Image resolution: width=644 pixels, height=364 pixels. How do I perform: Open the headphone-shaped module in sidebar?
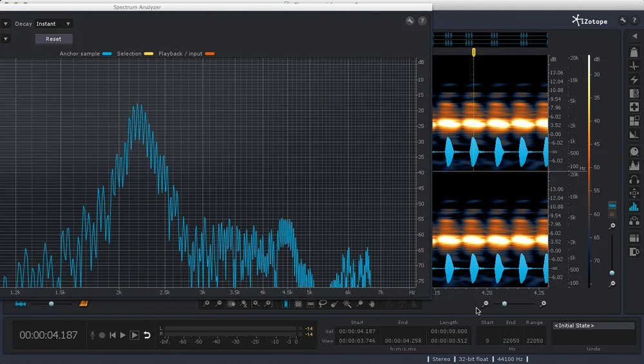coord(634,180)
